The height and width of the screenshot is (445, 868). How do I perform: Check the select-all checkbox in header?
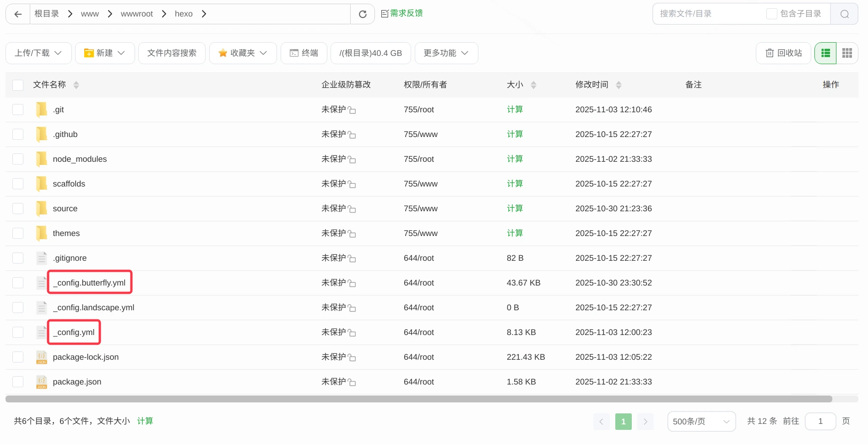[x=18, y=84]
